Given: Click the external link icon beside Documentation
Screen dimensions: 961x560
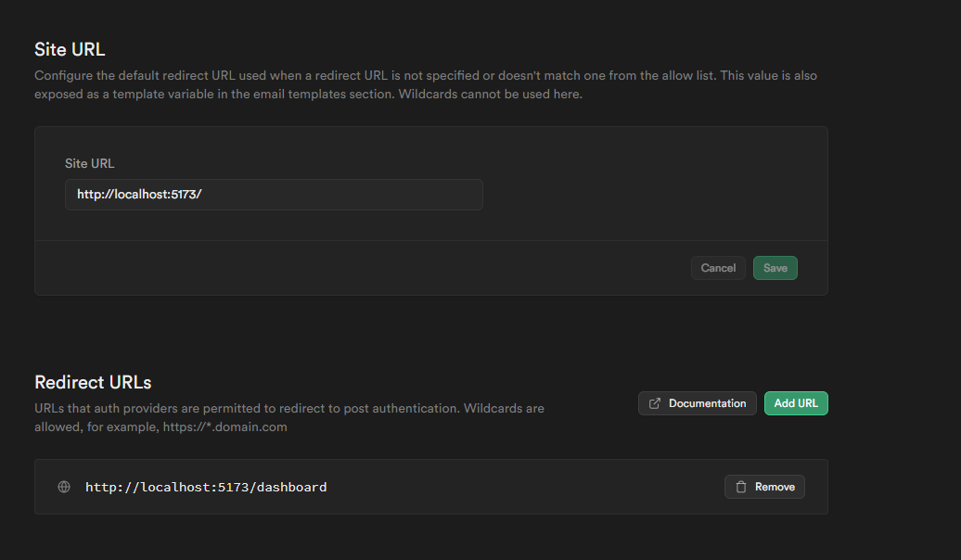Looking at the screenshot, I should (655, 403).
